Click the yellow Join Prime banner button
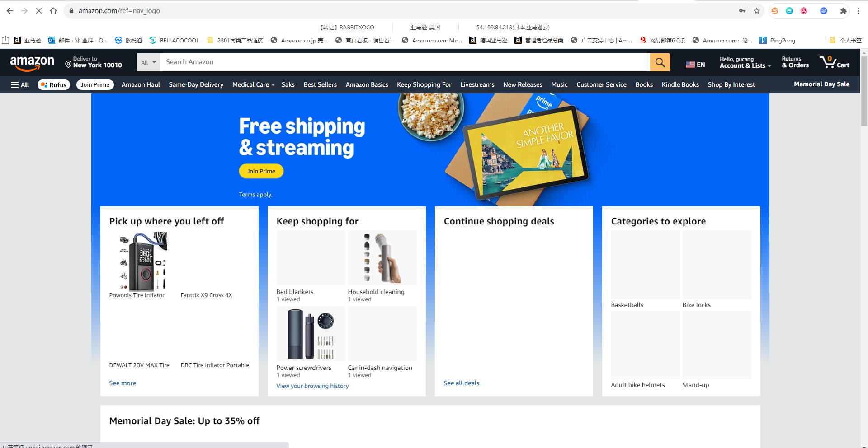 pos(261,171)
